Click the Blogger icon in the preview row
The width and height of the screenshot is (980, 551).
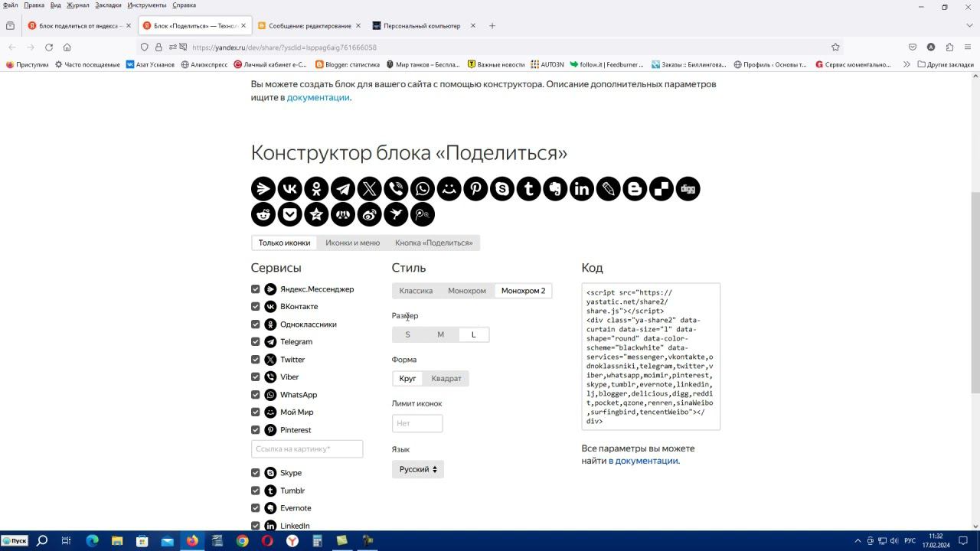(x=635, y=188)
